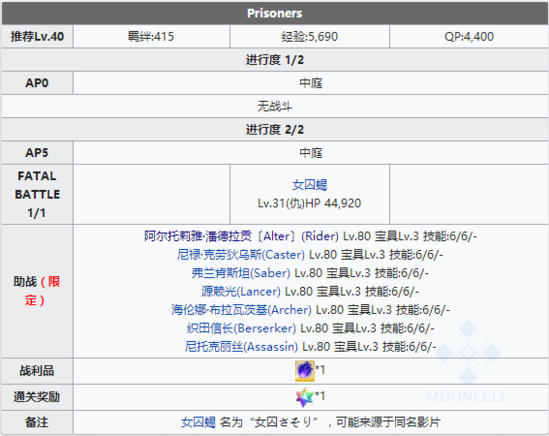Click the FATAL BATTLE 1/1 label cell
The height and width of the screenshot is (436, 549).
point(37,194)
